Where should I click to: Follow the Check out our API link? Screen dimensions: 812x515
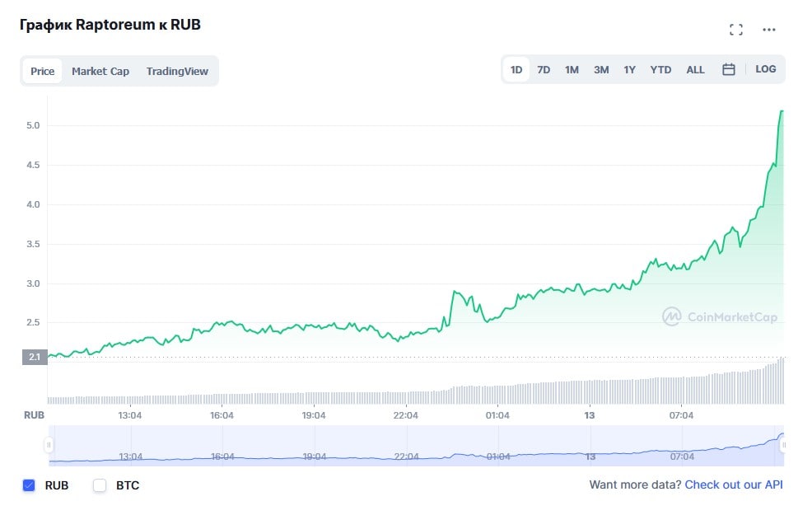pos(733,485)
